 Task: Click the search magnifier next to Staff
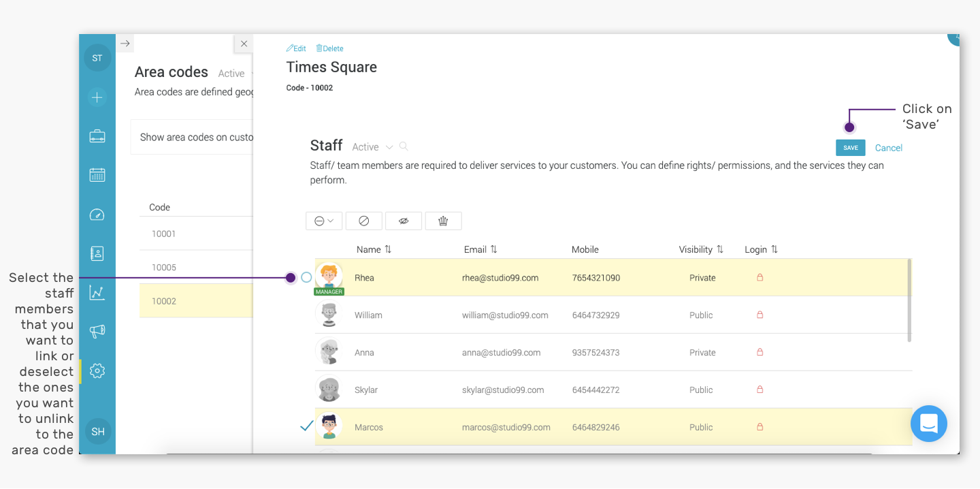coord(404,146)
